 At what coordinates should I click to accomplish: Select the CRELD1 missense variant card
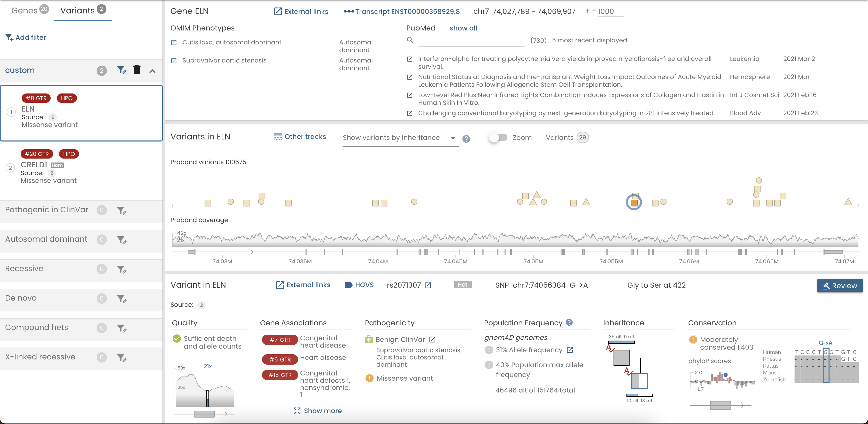[82, 168]
